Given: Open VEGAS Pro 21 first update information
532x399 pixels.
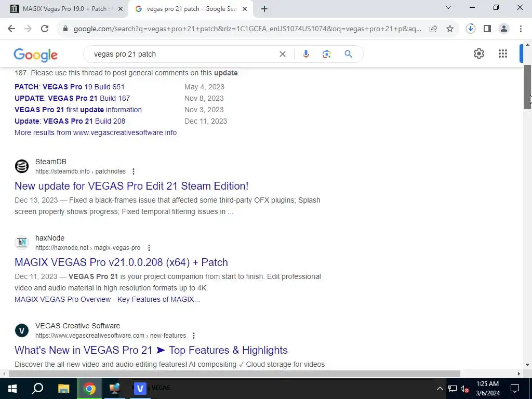Looking at the screenshot, I should (78, 110).
